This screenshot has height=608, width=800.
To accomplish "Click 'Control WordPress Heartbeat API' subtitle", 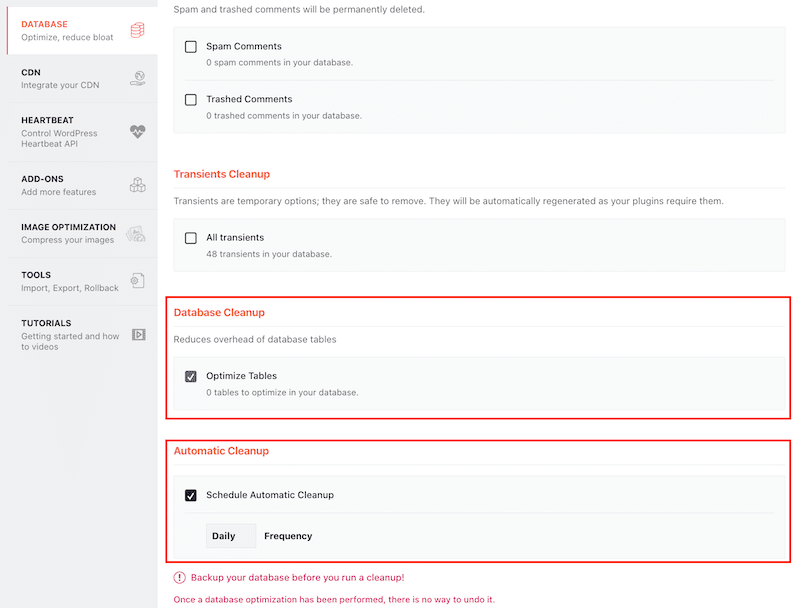I will pyautogui.click(x=59, y=138).
